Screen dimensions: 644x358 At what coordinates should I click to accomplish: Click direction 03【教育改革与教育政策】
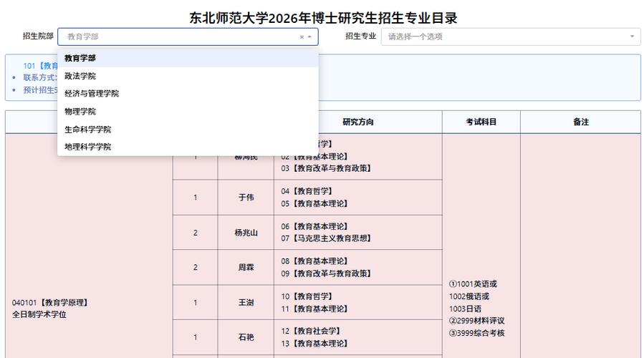pyautogui.click(x=326, y=168)
